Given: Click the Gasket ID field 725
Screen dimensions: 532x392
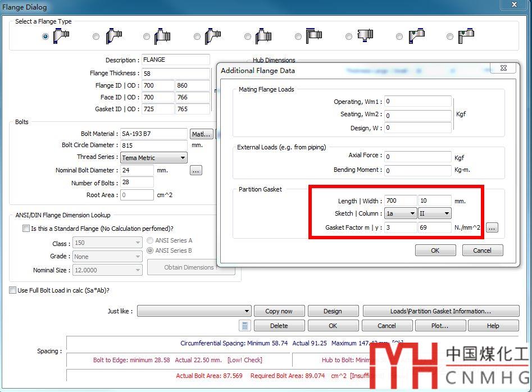Looking at the screenshot, I should (x=158, y=109).
